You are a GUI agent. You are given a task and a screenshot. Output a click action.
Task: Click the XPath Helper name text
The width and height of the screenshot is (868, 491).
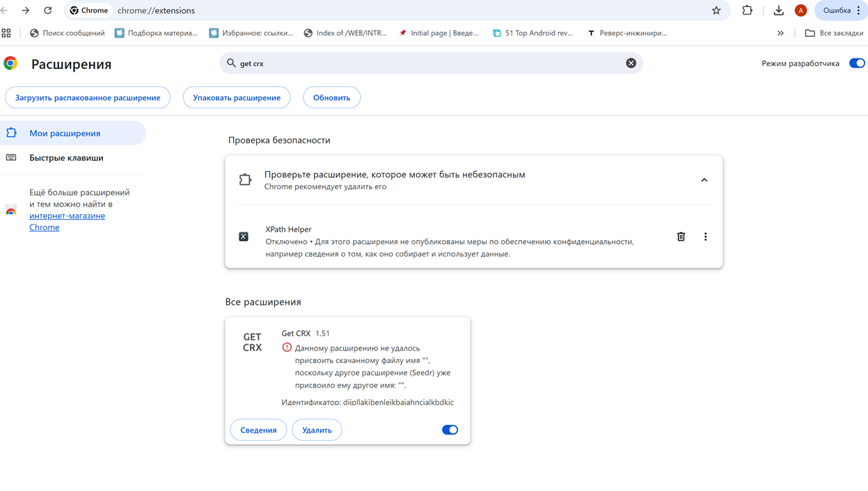(288, 229)
